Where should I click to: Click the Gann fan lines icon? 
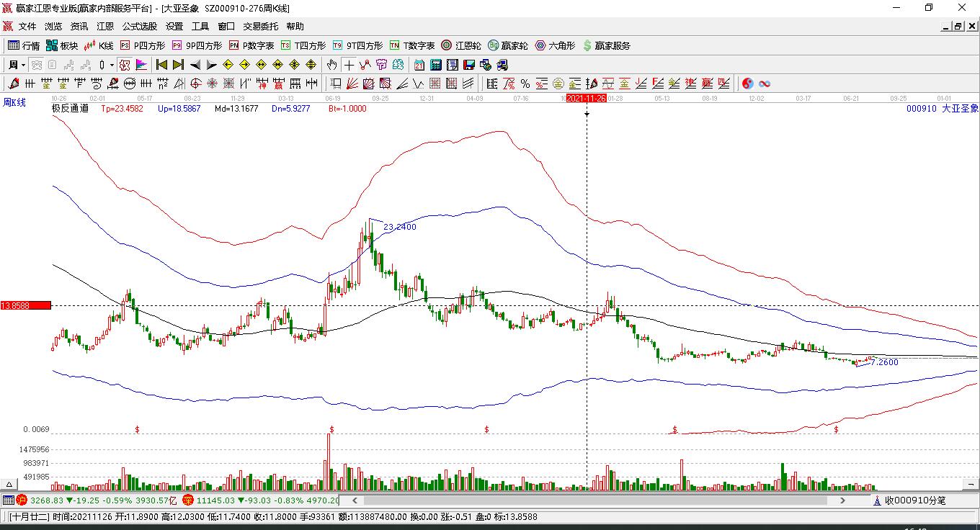352,84
